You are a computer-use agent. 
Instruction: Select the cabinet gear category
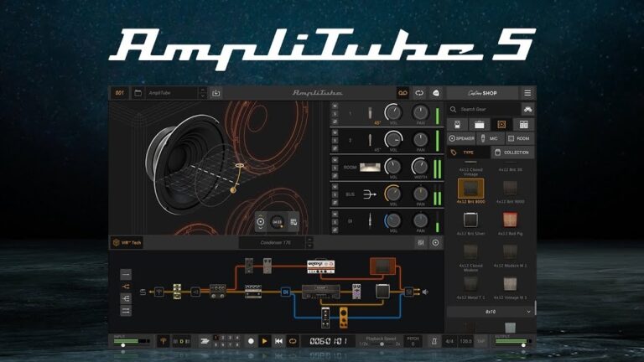501,124
